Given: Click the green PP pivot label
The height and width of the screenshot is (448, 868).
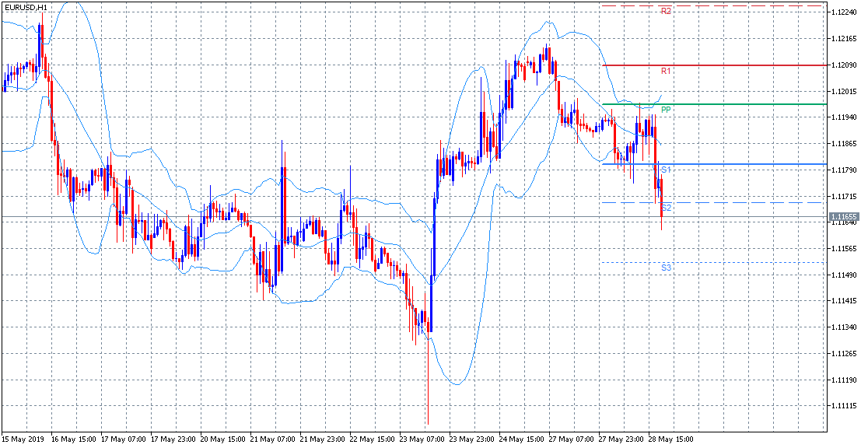Looking at the screenshot, I should [667, 110].
